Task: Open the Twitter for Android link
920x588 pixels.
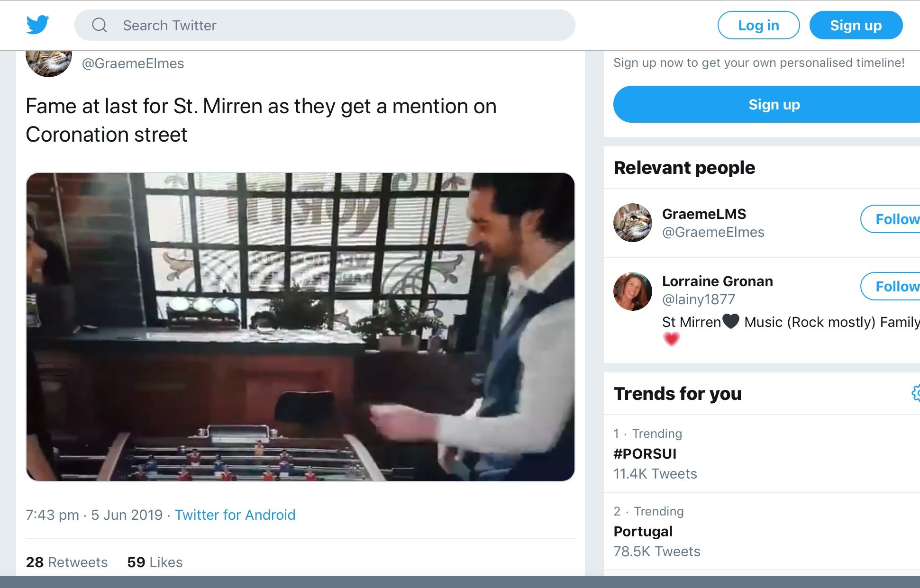Action: click(x=235, y=515)
